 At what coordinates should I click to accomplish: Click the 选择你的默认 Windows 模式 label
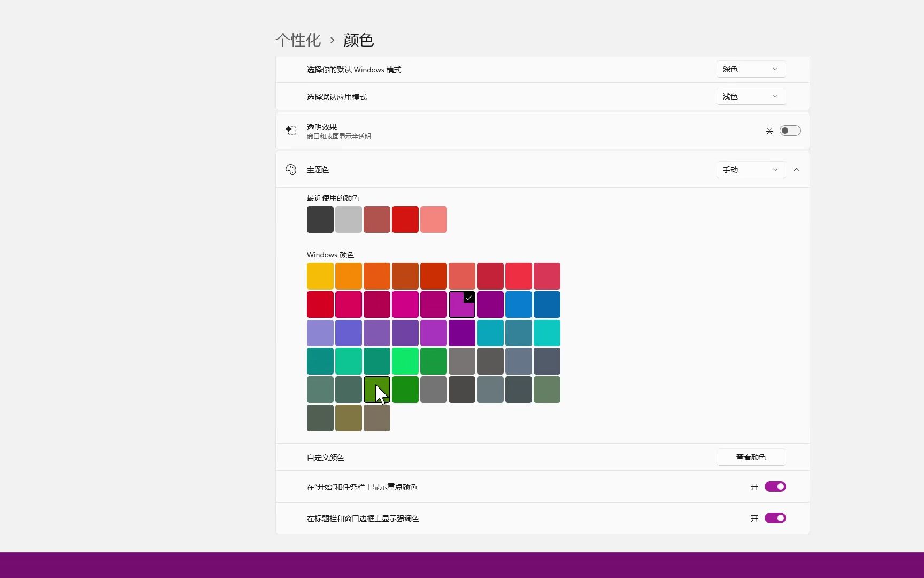354,70
